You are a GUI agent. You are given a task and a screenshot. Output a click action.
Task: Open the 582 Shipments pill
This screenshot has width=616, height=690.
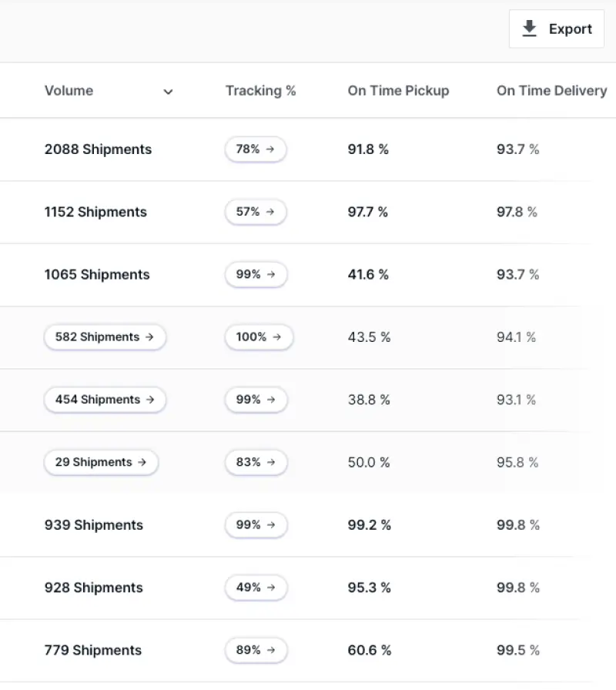(x=105, y=337)
